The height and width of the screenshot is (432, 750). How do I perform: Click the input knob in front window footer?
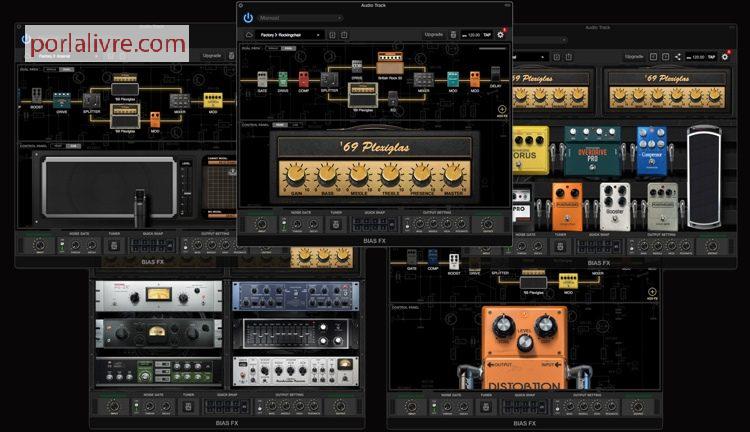point(261,224)
